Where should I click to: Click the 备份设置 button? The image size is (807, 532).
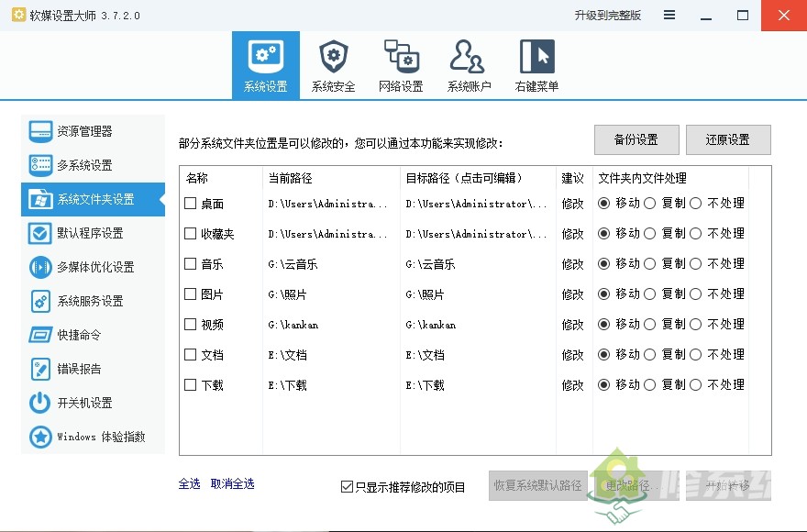pos(636,139)
